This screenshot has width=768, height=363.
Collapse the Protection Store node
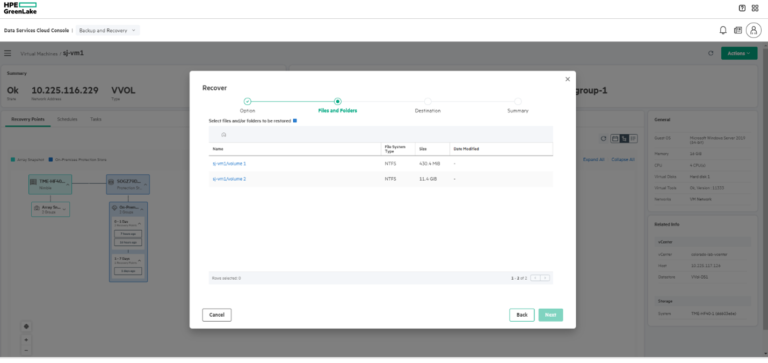[145, 184]
